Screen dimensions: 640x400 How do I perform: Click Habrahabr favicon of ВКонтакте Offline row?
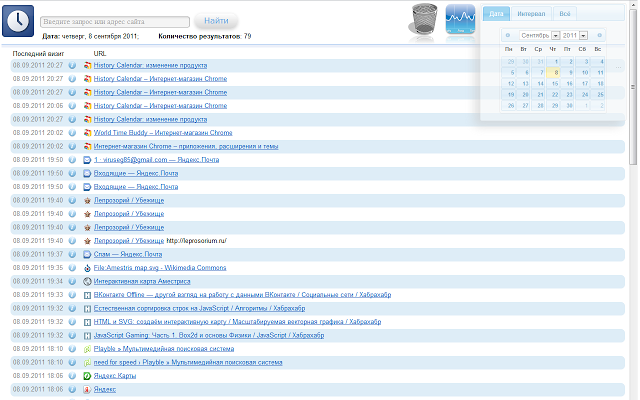point(87,295)
